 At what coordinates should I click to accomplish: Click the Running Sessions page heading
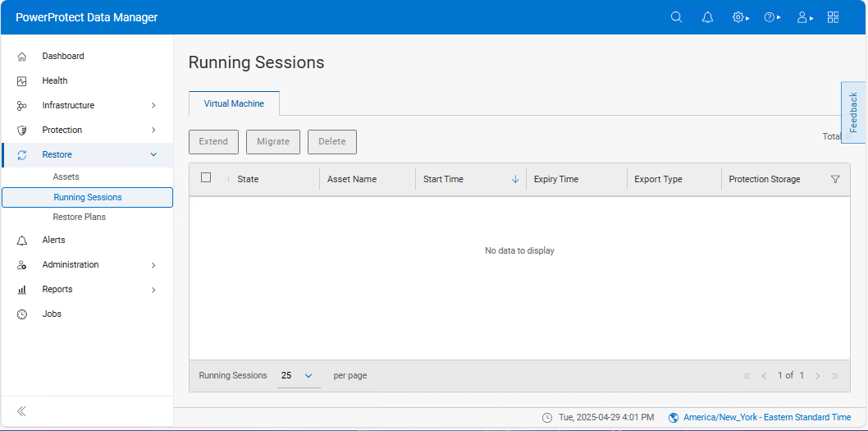coord(256,62)
